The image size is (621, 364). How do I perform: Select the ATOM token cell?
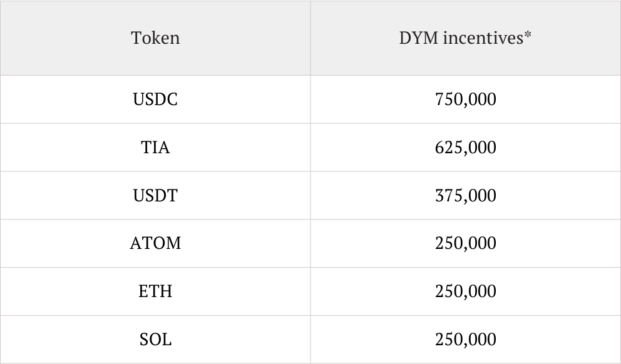(155, 243)
